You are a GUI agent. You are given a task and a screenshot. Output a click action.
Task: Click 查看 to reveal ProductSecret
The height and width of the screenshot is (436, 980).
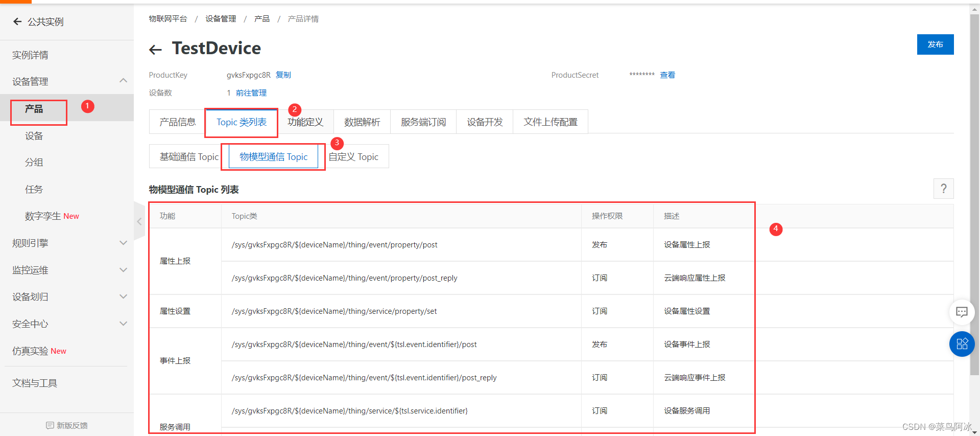(667, 75)
